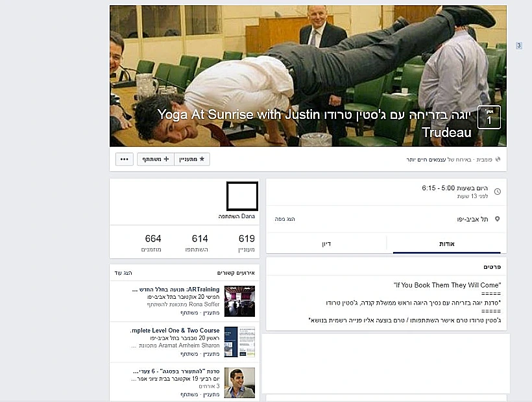
Task: Switch to the דיון (Discussion) tab
Action: [326, 244]
